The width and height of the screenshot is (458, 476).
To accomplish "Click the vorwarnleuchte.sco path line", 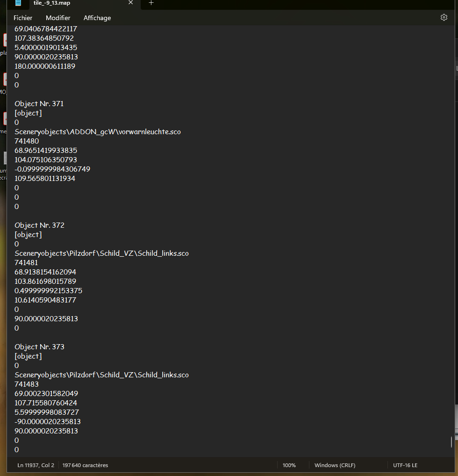I will (x=97, y=132).
